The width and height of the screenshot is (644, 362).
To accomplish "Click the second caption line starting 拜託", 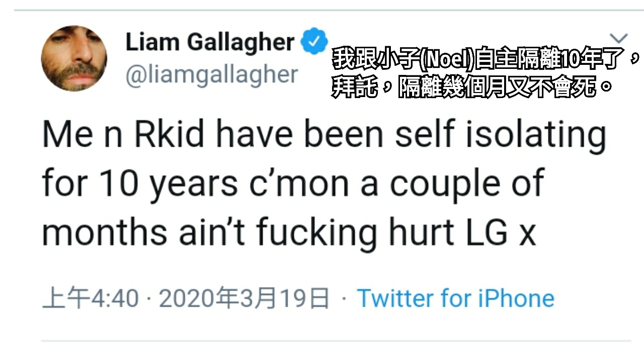I will point(472,87).
